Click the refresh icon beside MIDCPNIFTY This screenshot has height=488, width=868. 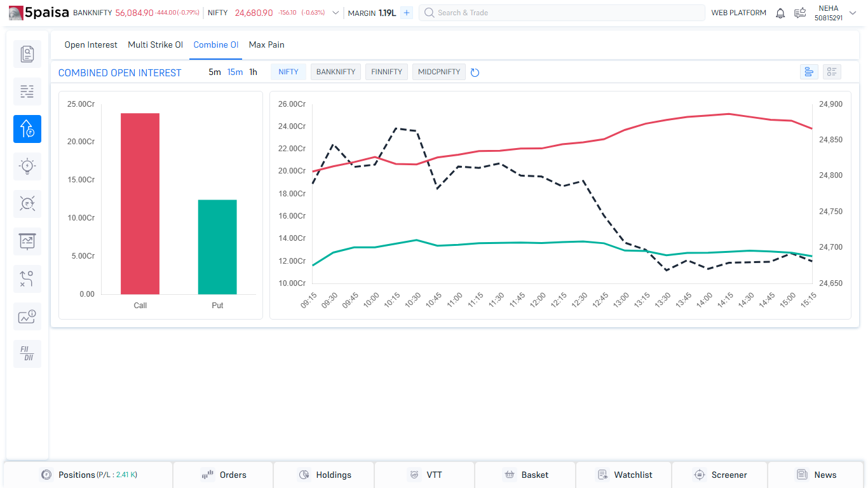(x=475, y=72)
